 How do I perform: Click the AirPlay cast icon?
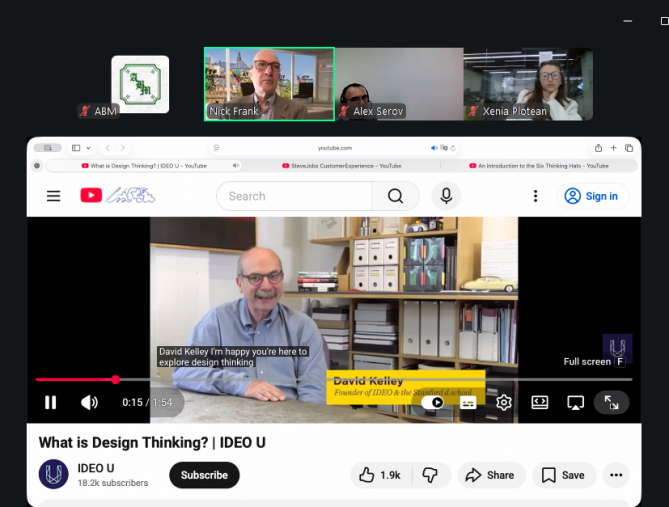click(575, 402)
